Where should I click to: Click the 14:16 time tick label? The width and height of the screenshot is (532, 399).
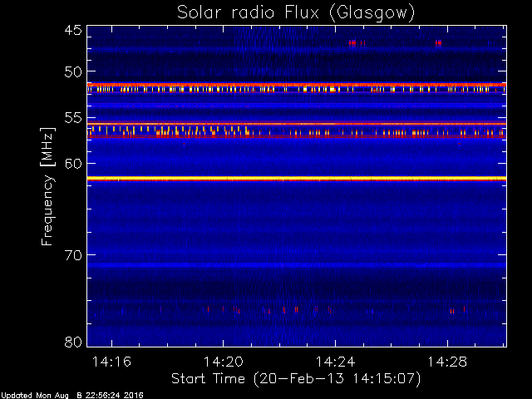tap(111, 362)
